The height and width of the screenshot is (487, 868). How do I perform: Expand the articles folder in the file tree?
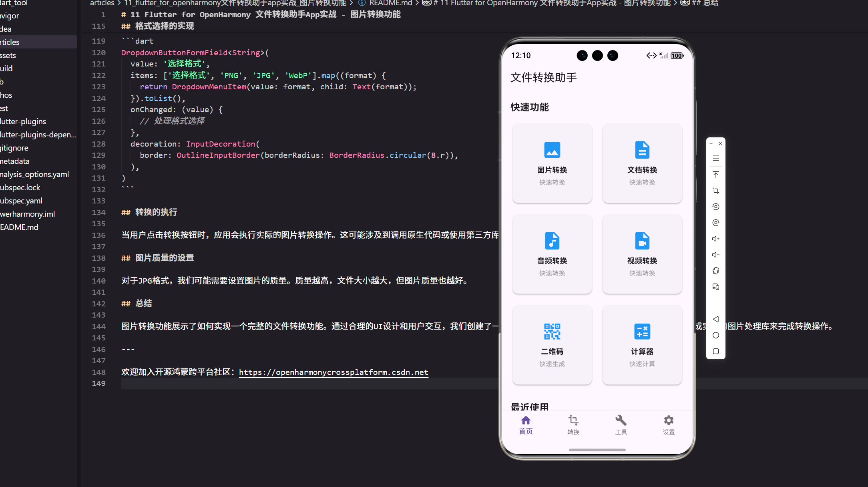9,42
